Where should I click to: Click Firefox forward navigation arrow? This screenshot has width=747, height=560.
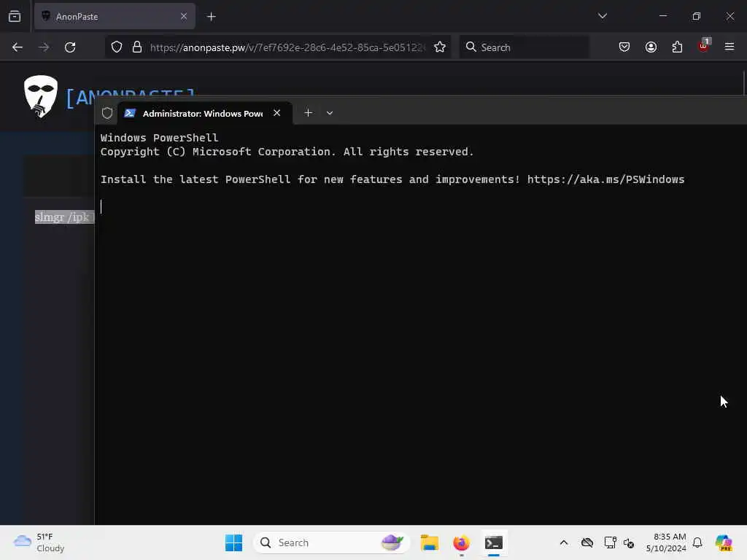point(44,47)
